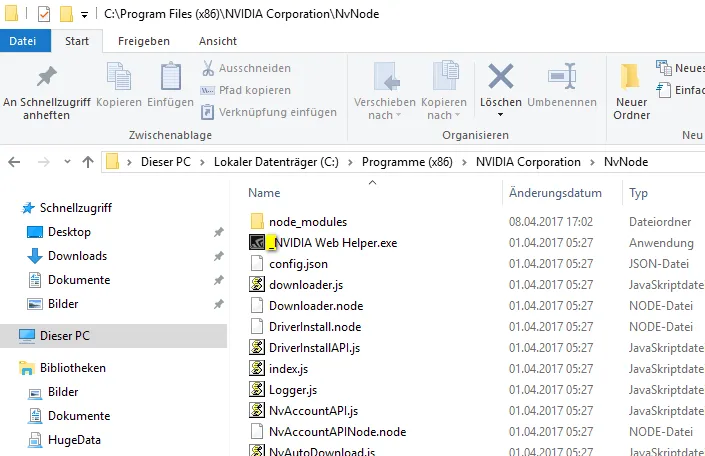The image size is (705, 456).
Task: Create a Neuer Ordner
Action: 631,92
